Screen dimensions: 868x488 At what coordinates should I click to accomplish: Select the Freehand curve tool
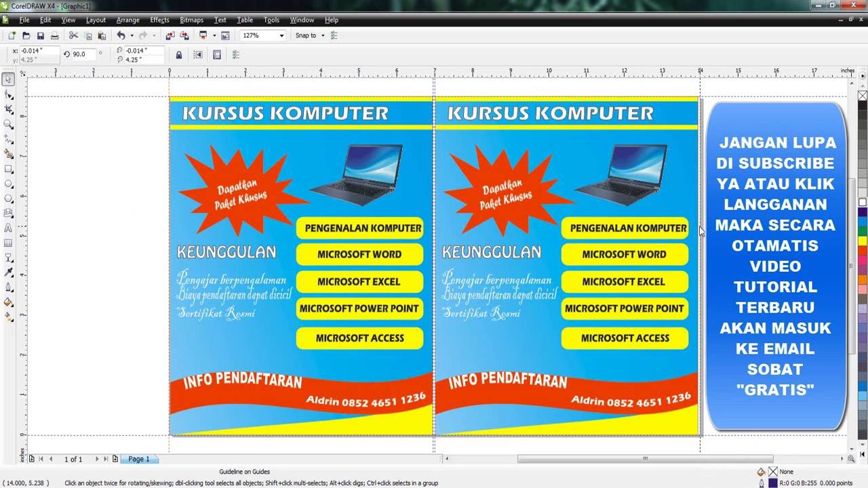pyautogui.click(x=8, y=139)
